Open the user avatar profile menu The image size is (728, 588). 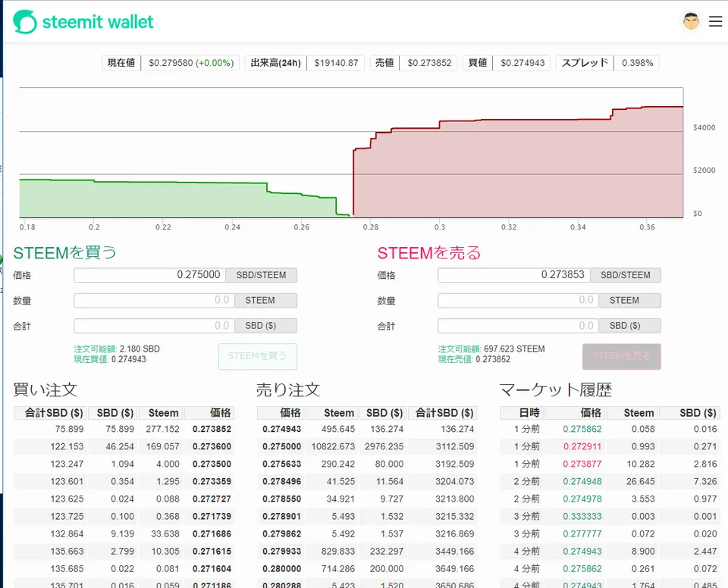click(691, 21)
